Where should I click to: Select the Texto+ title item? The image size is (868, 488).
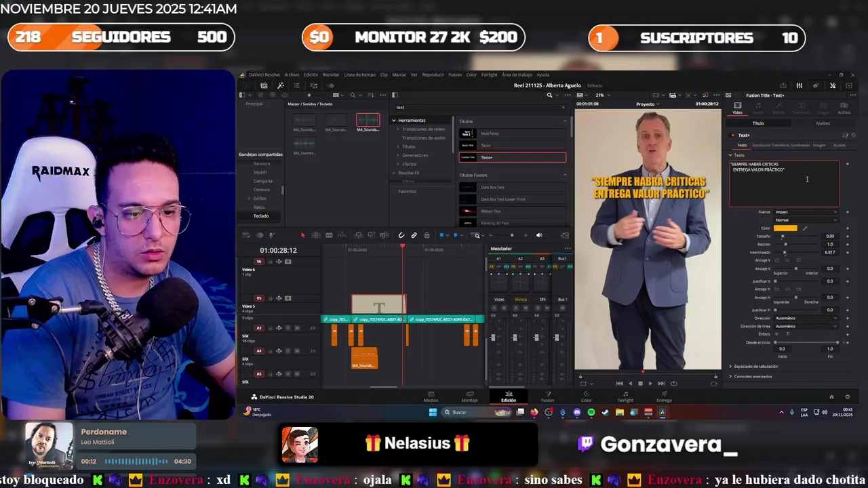pyautogui.click(x=512, y=157)
